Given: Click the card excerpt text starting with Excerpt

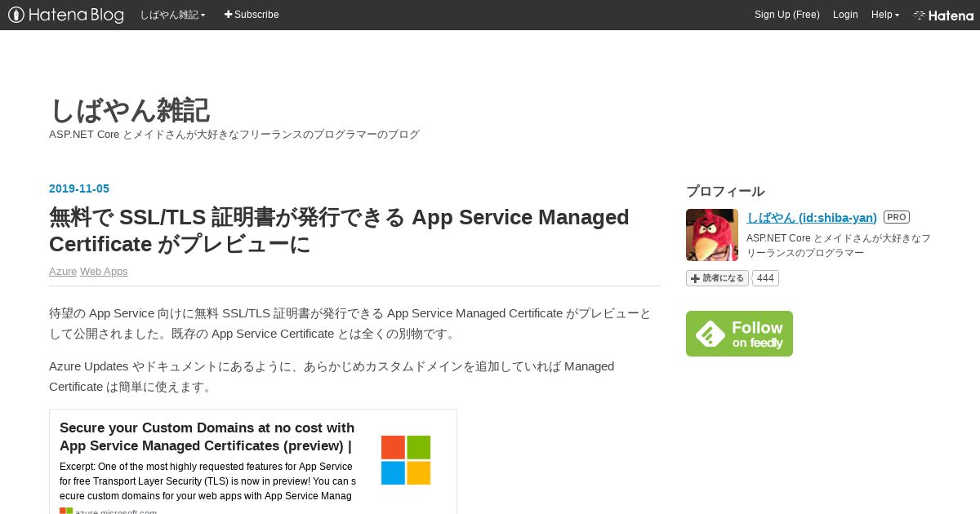Looking at the screenshot, I should [x=207, y=481].
